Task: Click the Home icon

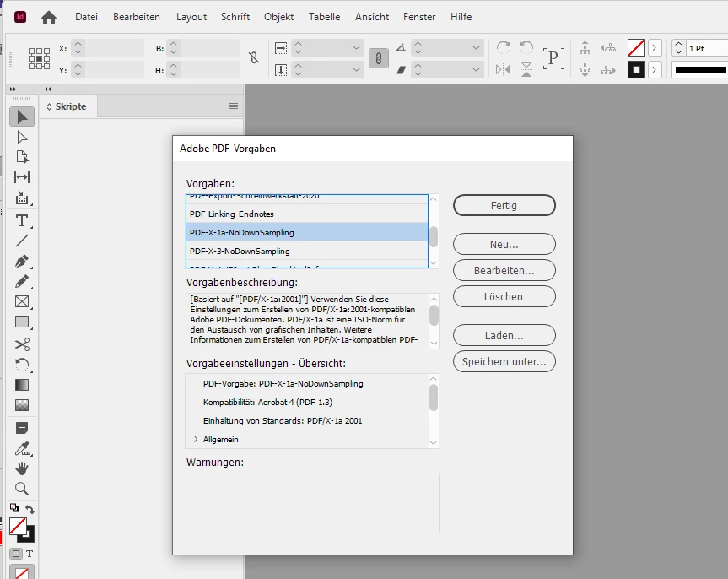Action: pyautogui.click(x=49, y=17)
